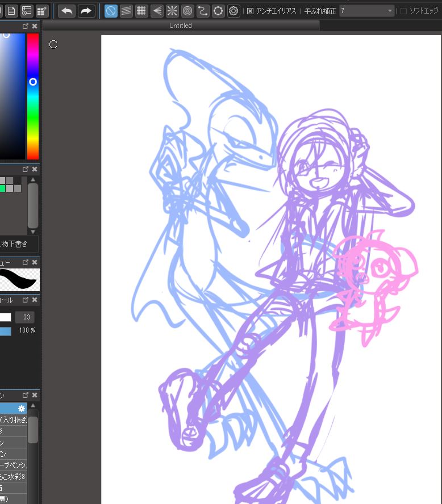Enable the concentric circle snap guide
The height and width of the screenshot is (504, 442).
tap(187, 11)
